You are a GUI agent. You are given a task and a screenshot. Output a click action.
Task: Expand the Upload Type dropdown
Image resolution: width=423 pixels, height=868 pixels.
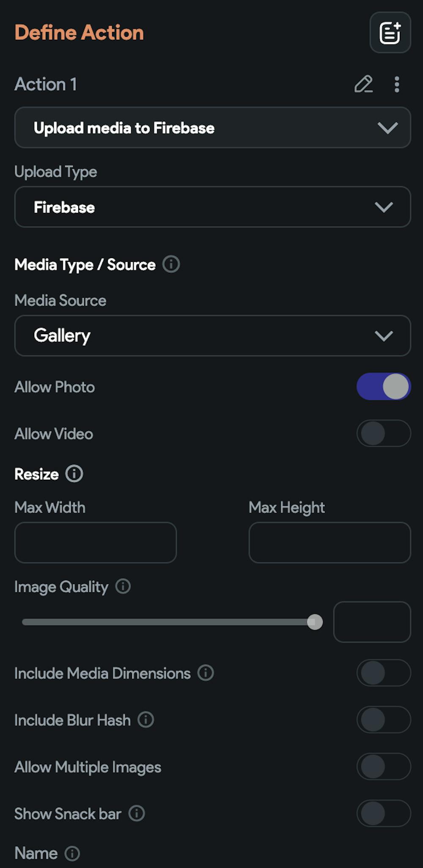[x=212, y=207]
